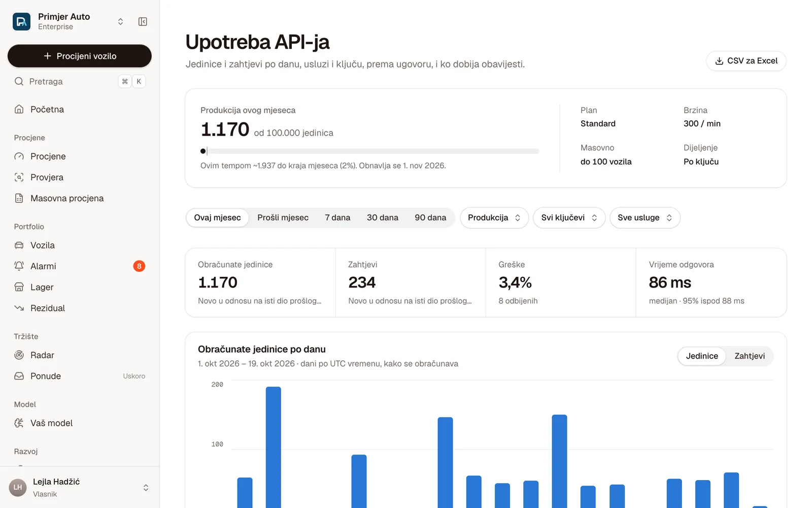Click the Alarmi badge showing 8

pyautogui.click(x=139, y=266)
